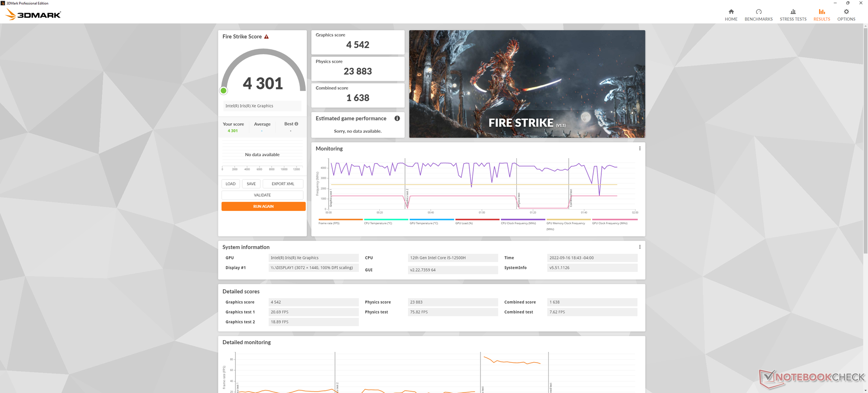868x393 pixels.
Task: Toggle CPU Temperature legend item
Action: [386, 221]
